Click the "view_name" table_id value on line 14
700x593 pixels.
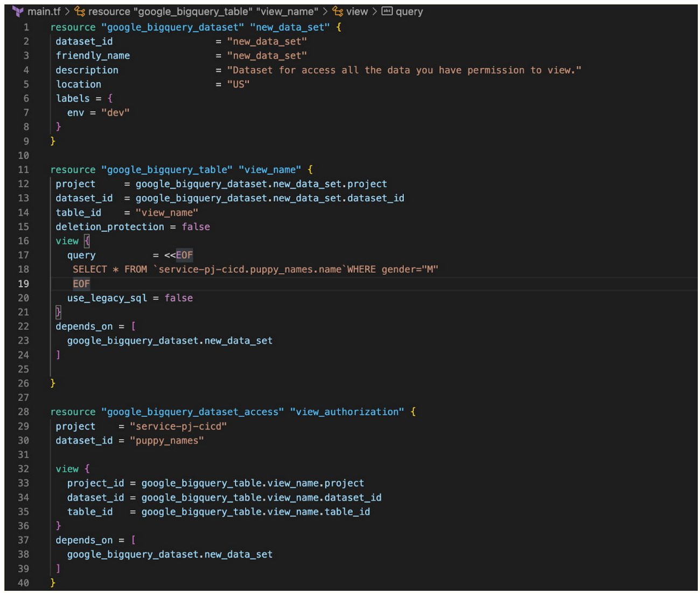coord(167,213)
